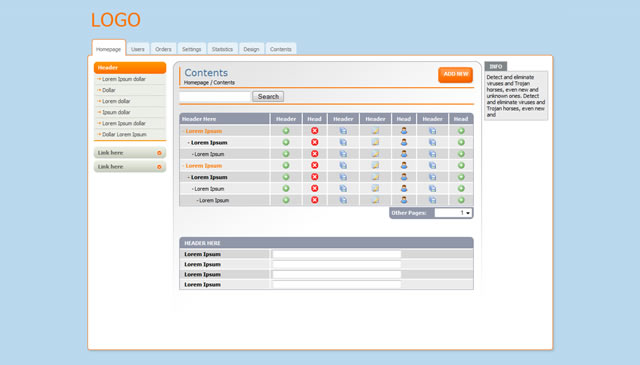Click the note edit icon in second table row
The width and height of the screenshot is (640, 365).
375,142
